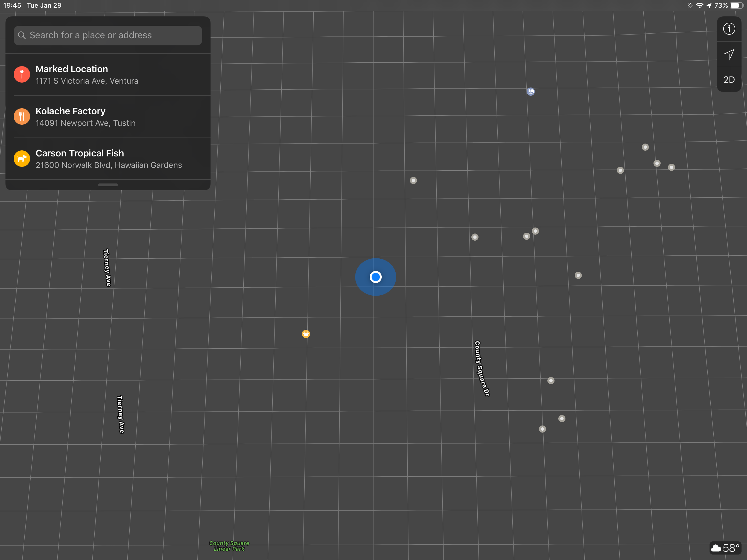Tap the lower Tierney Ave street label
The image size is (747, 560).
click(121, 414)
